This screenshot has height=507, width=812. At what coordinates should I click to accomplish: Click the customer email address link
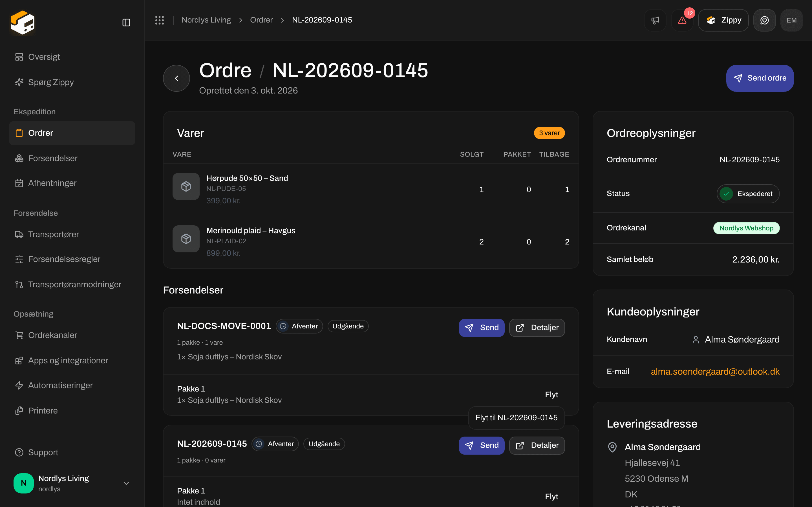point(715,372)
